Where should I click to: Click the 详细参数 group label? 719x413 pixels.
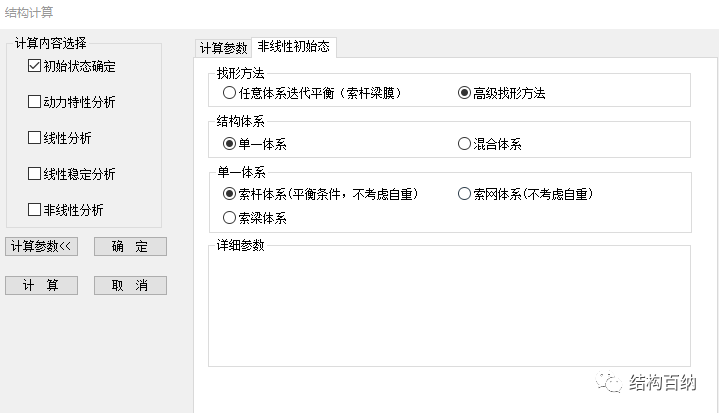(x=240, y=245)
